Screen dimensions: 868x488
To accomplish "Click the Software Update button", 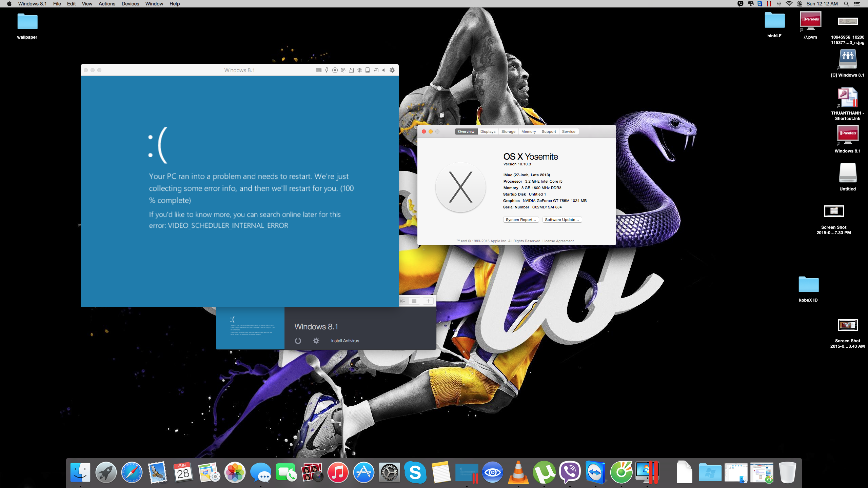I will (x=562, y=220).
